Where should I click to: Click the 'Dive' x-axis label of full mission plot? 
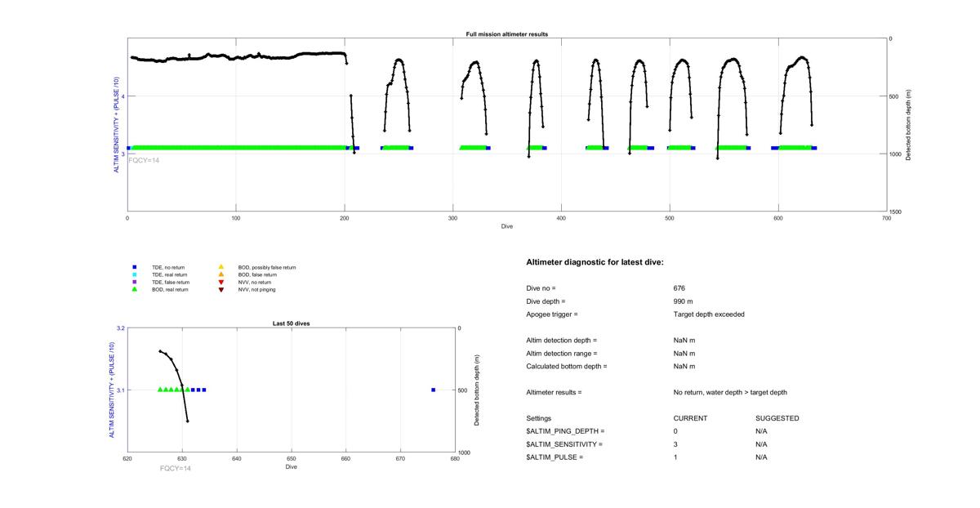507,226
